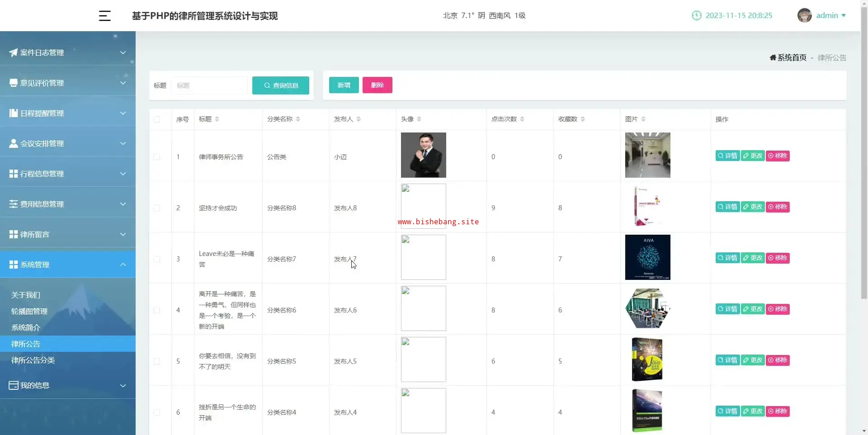Click the pink 删除 delete button

click(x=377, y=85)
